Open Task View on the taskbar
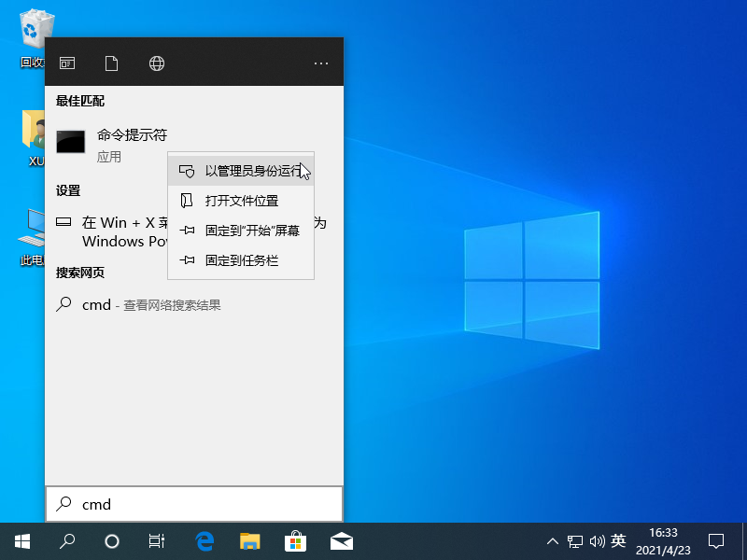Screen dimensions: 747x560 [x=157, y=540]
